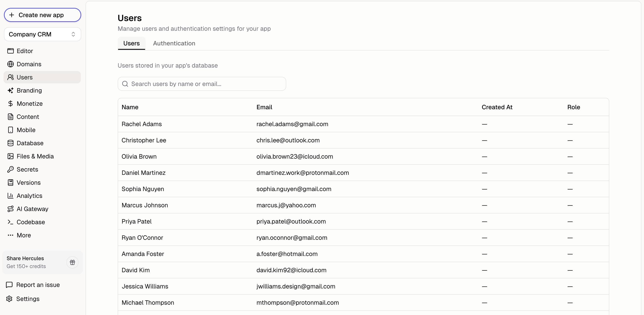The height and width of the screenshot is (315, 644).
Task: Select the Users tab
Action: pyautogui.click(x=131, y=43)
